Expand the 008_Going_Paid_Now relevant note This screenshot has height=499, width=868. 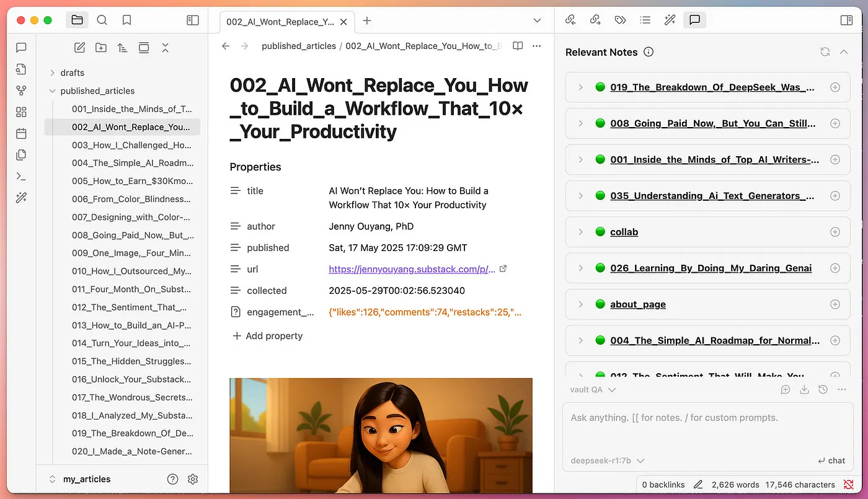581,123
